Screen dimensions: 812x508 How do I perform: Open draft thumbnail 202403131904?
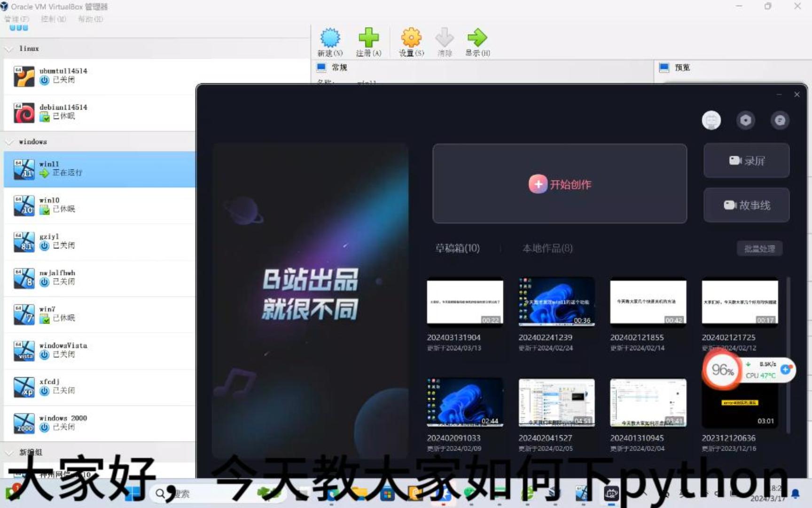pyautogui.click(x=465, y=302)
